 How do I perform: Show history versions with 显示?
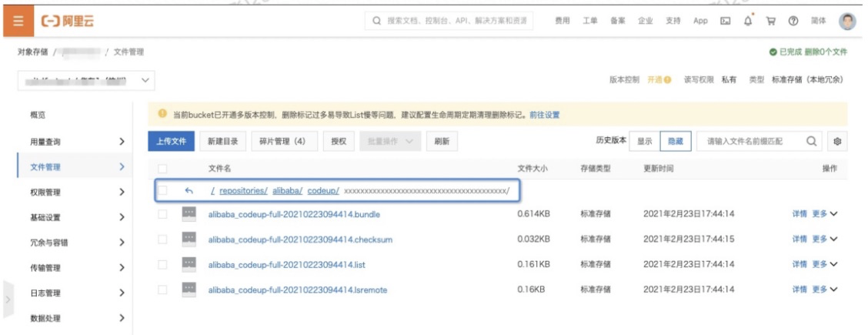(x=644, y=141)
